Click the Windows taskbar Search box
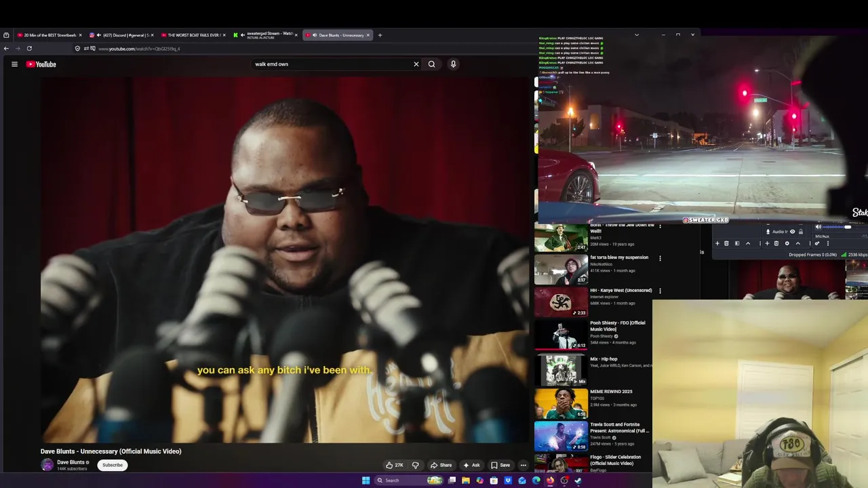 (x=408, y=481)
